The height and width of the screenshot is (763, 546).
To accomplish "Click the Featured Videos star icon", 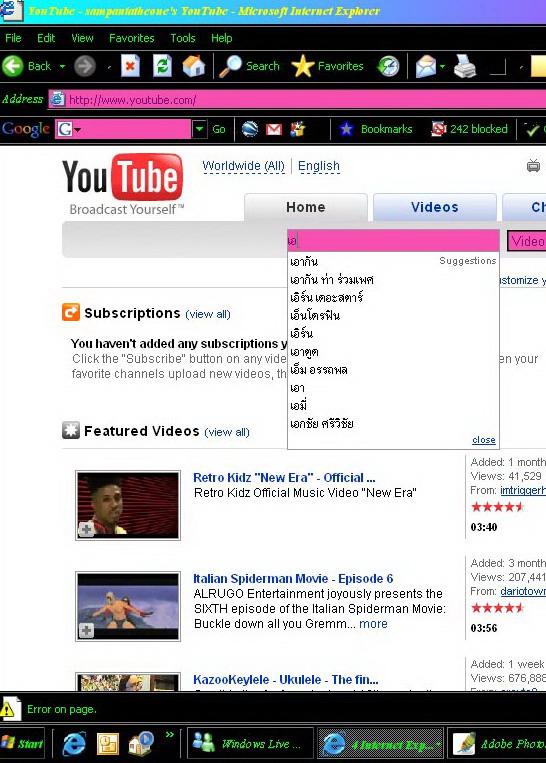I will pyautogui.click(x=71, y=431).
